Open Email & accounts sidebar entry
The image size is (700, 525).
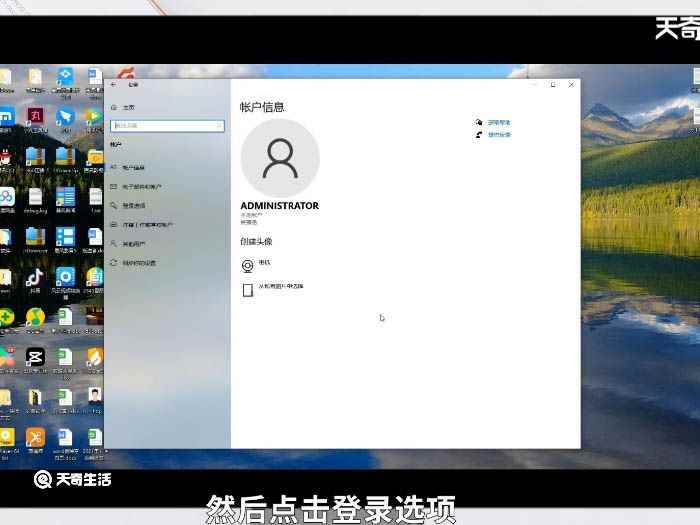click(136, 187)
